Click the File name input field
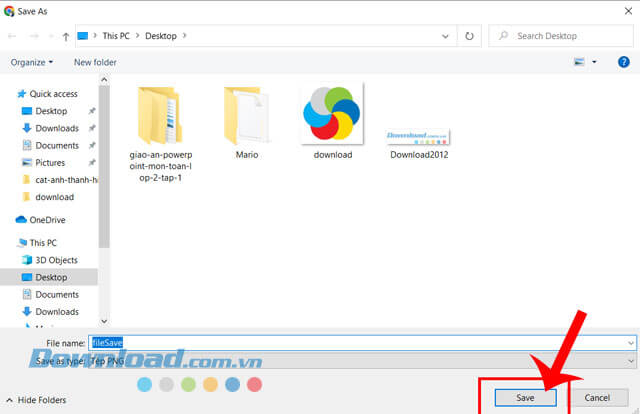 (362, 343)
